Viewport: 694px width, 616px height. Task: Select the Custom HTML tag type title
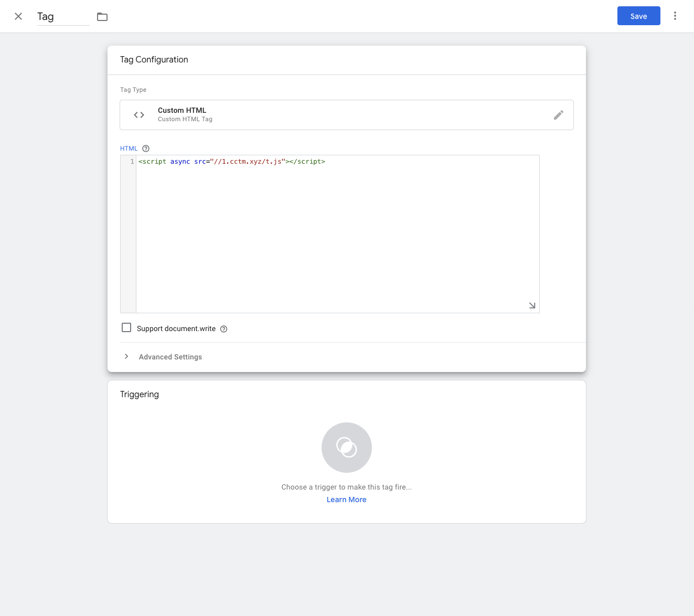click(182, 110)
